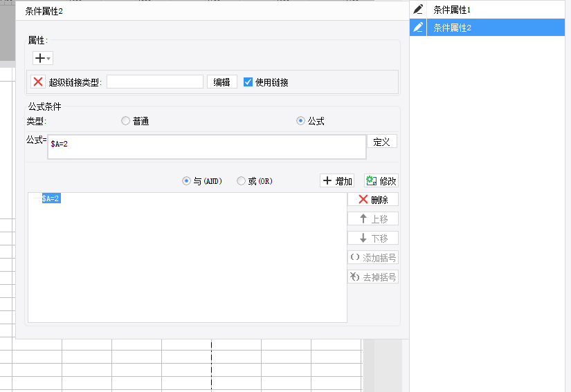571x392 pixels.
Task: Select the 公式 type radio button
Action: coord(300,121)
